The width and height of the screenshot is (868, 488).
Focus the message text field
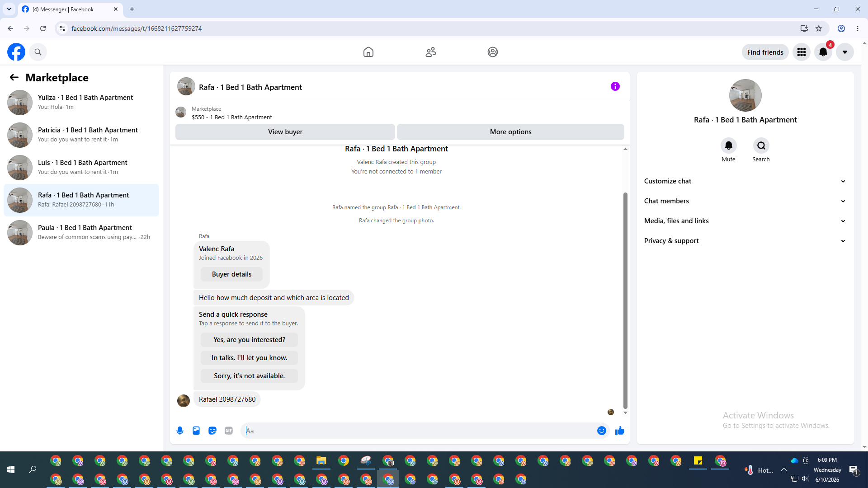[x=420, y=431]
